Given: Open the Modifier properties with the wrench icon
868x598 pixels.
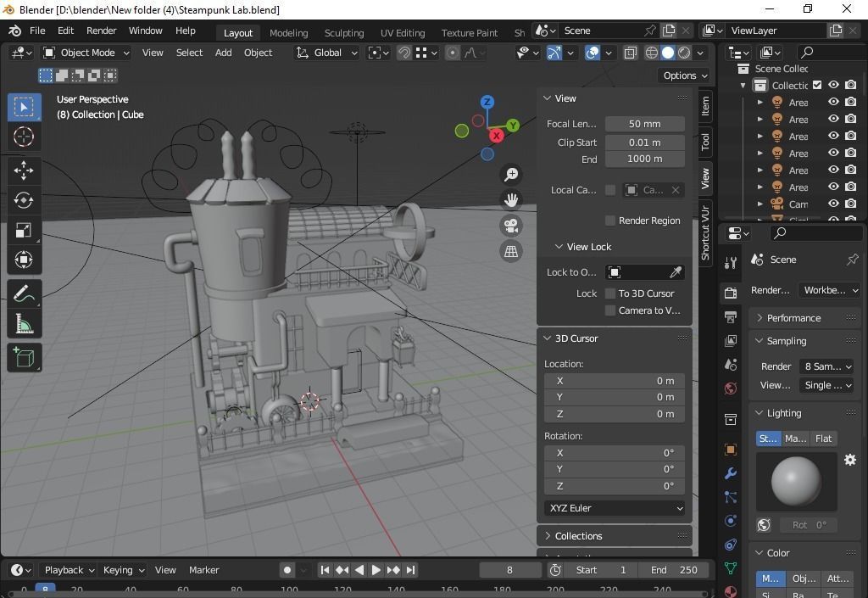Looking at the screenshot, I should (x=730, y=473).
